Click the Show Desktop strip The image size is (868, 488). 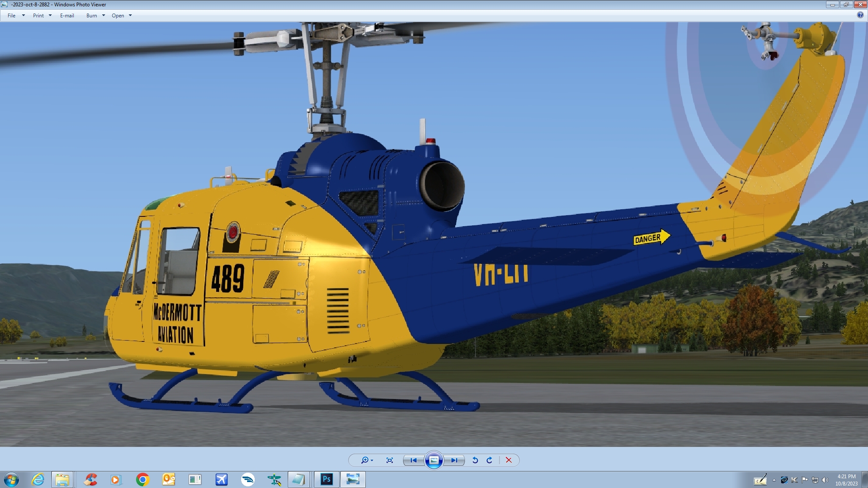point(865,480)
